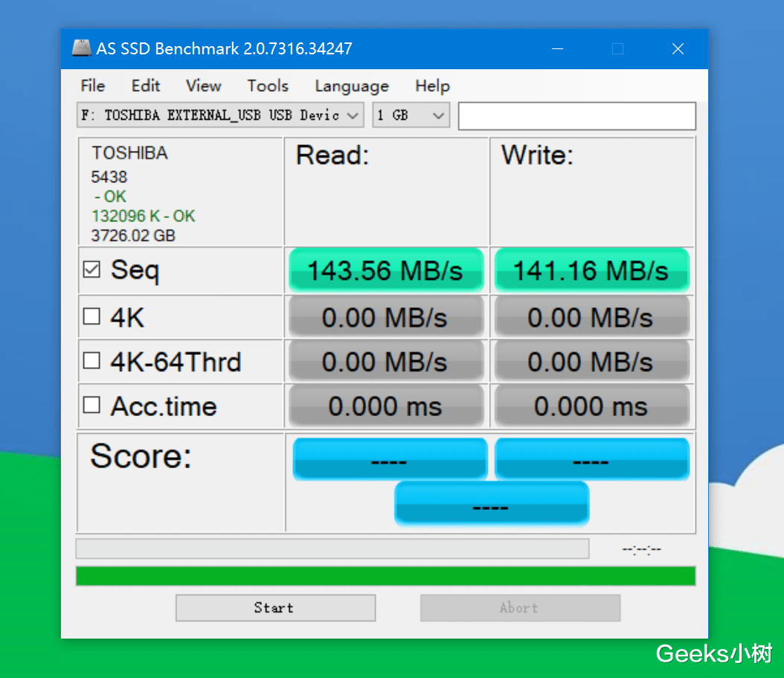The width and height of the screenshot is (784, 678).
Task: Click the Start button
Action: pos(275,608)
